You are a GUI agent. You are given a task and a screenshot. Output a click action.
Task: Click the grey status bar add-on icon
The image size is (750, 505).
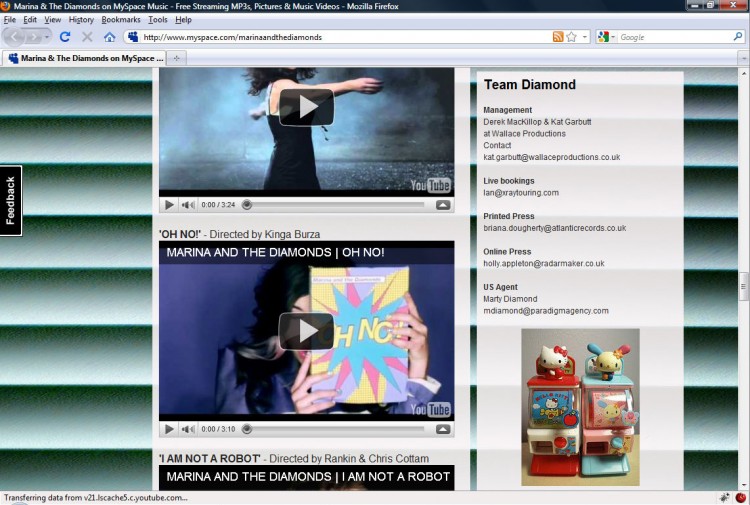tap(724, 498)
